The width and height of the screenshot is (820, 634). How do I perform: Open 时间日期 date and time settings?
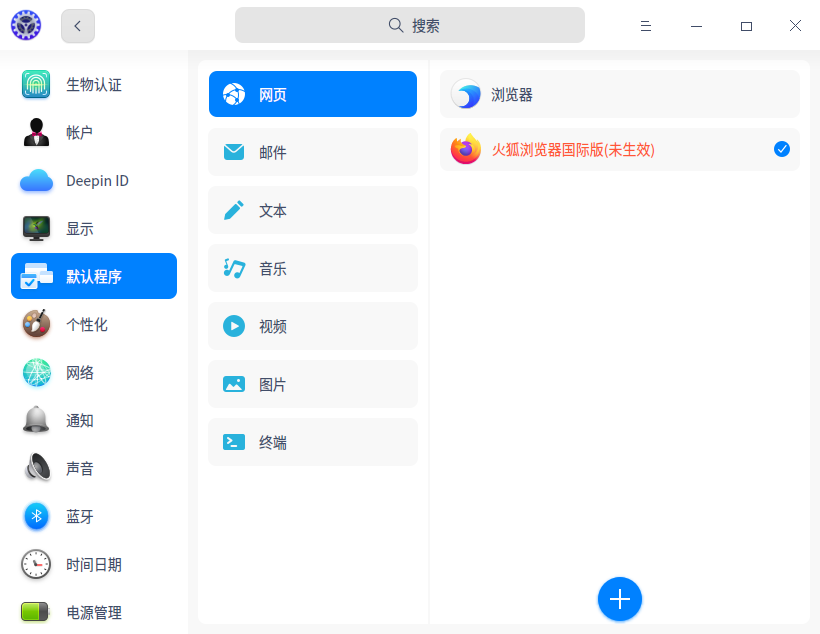[93, 564]
